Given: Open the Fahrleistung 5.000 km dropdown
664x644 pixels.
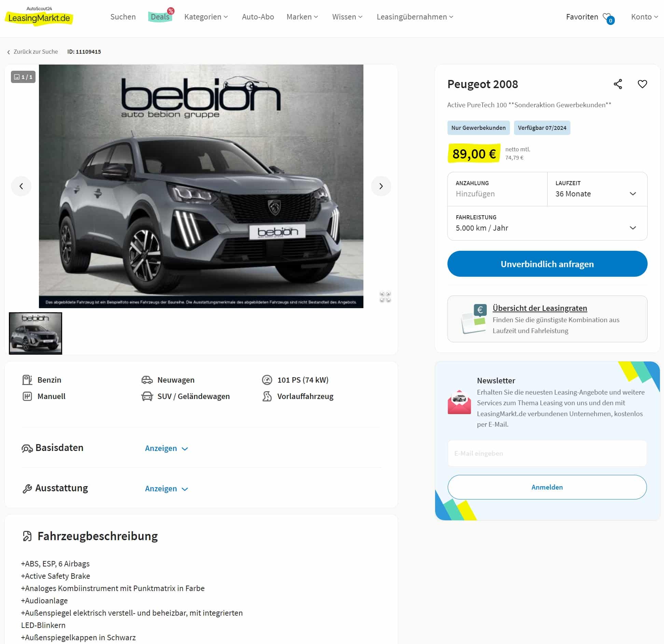Looking at the screenshot, I should tap(547, 223).
